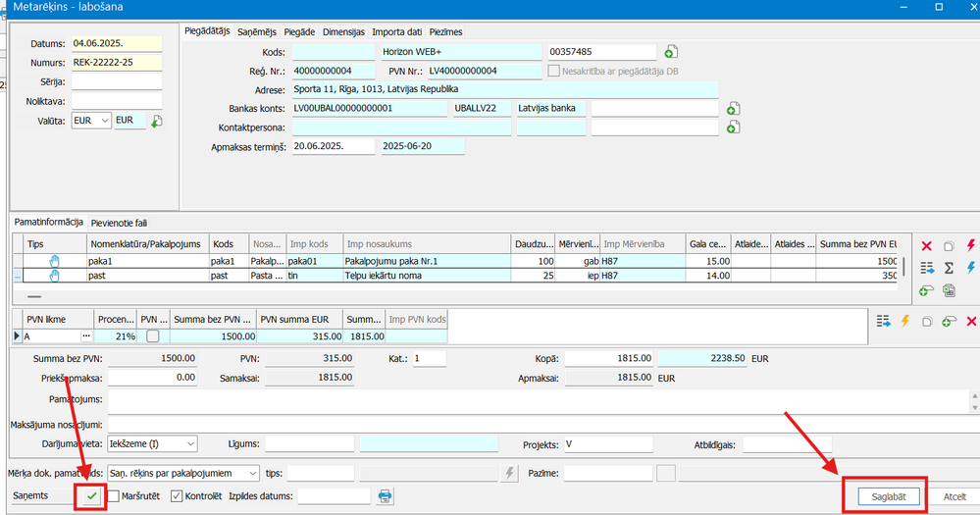The width and height of the screenshot is (980, 515).
Task: Select the Piegādātājs tab
Action: [x=208, y=31]
